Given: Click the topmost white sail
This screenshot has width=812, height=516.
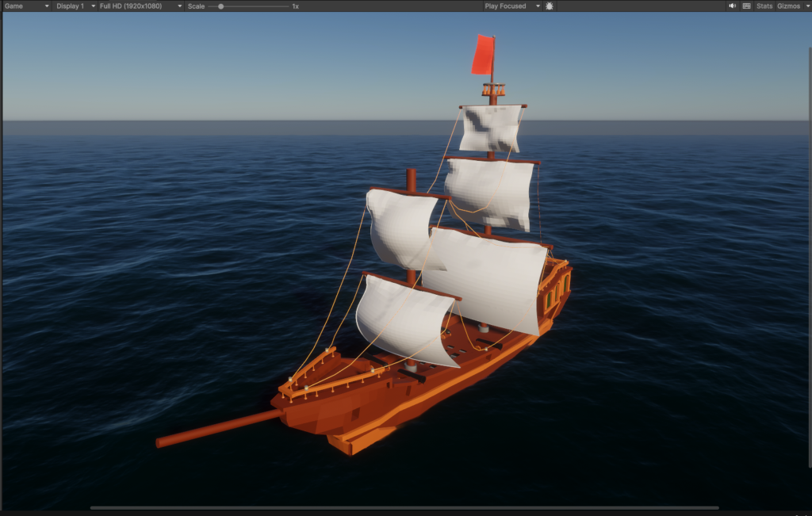Looking at the screenshot, I should click(x=491, y=128).
